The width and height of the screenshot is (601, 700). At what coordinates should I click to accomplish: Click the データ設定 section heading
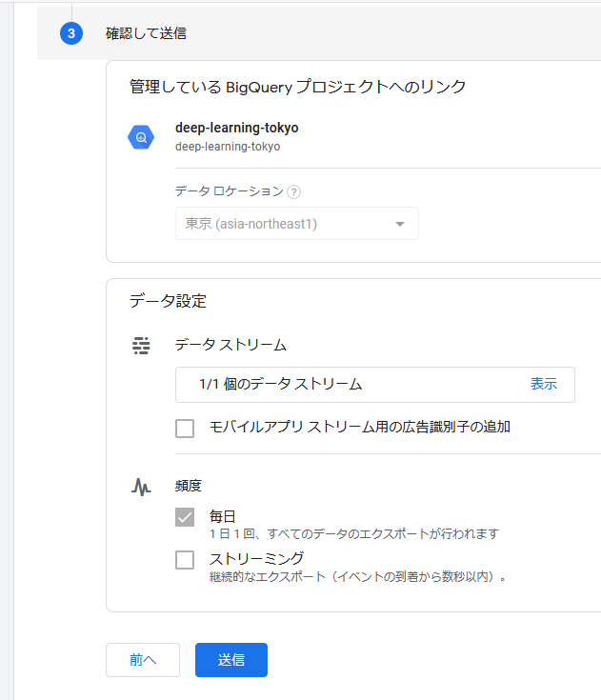pyautogui.click(x=168, y=301)
